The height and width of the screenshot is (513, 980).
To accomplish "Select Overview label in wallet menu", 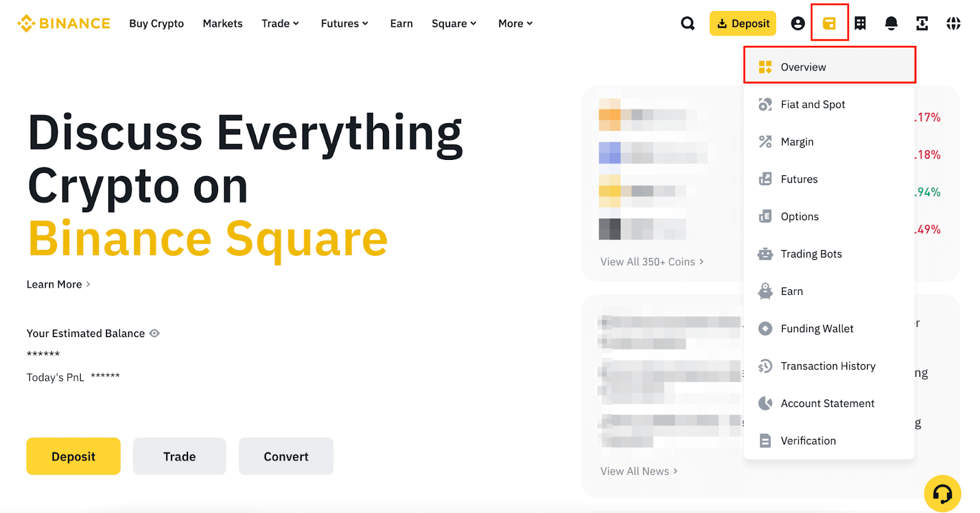I will coord(803,67).
